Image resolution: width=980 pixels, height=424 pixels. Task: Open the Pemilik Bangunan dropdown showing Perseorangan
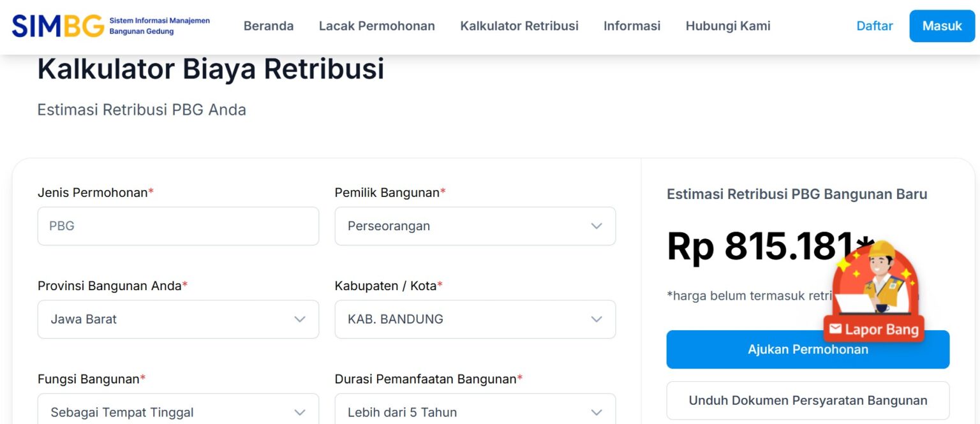[475, 226]
